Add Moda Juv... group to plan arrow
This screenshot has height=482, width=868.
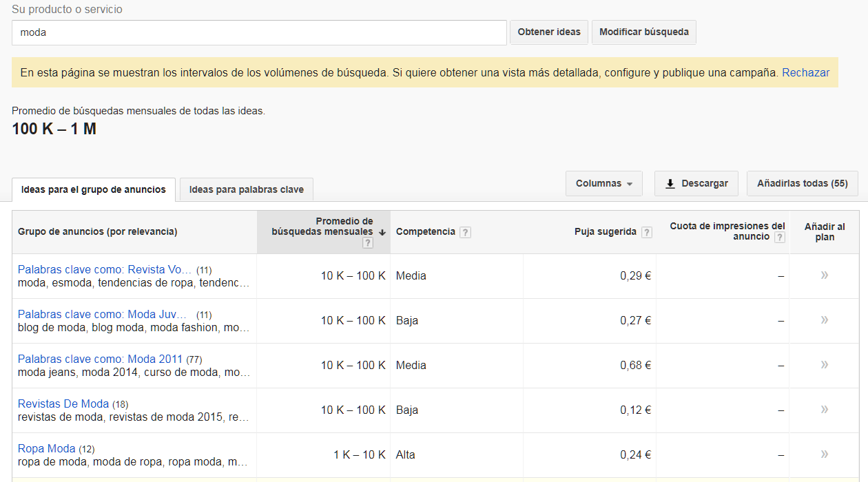[824, 320]
